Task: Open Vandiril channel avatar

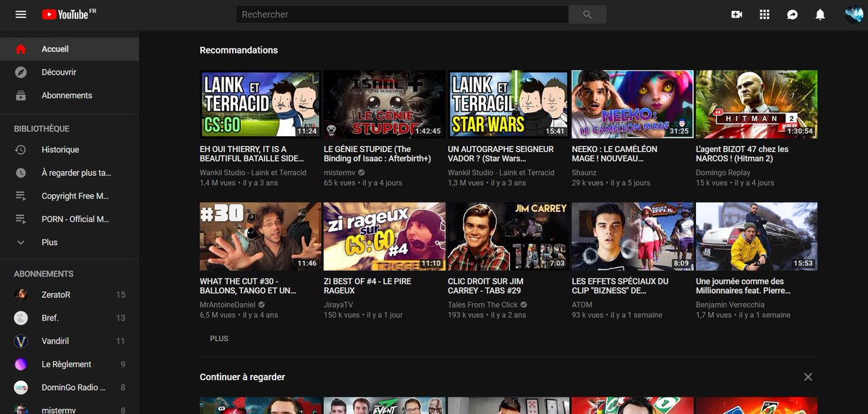Action: click(21, 341)
